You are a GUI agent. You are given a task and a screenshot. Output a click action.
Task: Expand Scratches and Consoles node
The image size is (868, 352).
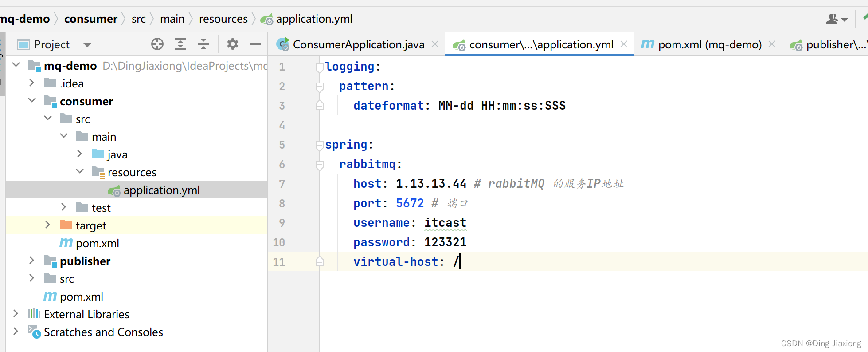[16, 331]
